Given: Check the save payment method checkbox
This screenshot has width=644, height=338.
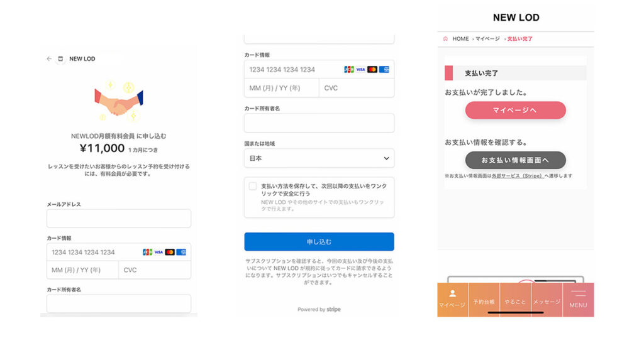Looking at the screenshot, I should click(253, 186).
